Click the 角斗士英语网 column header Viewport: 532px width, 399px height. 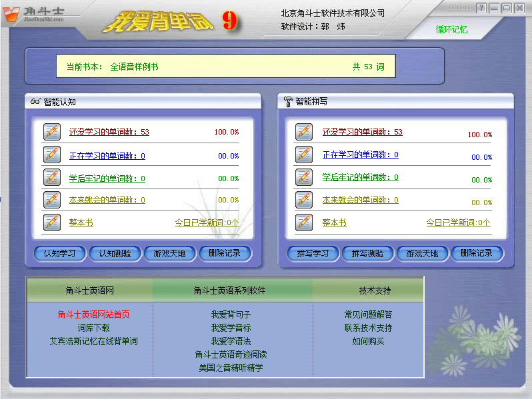click(89, 290)
